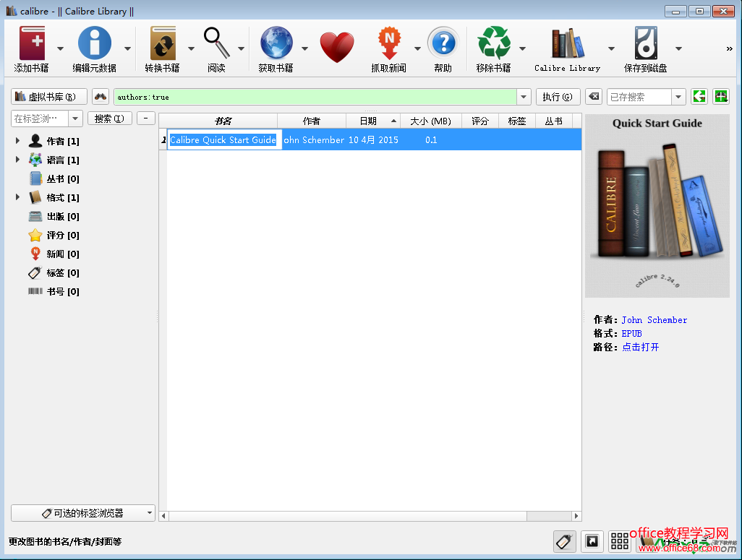The width and height of the screenshot is (742, 560).
Task: Click the binoculars advanced search icon
Action: tap(101, 97)
